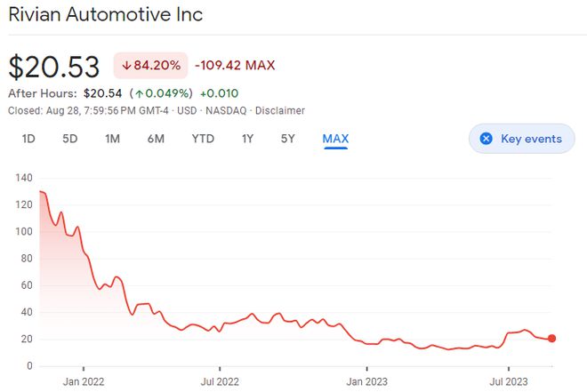Select the 1M chart range
Image resolution: width=587 pixels, height=392 pixels.
[112, 139]
